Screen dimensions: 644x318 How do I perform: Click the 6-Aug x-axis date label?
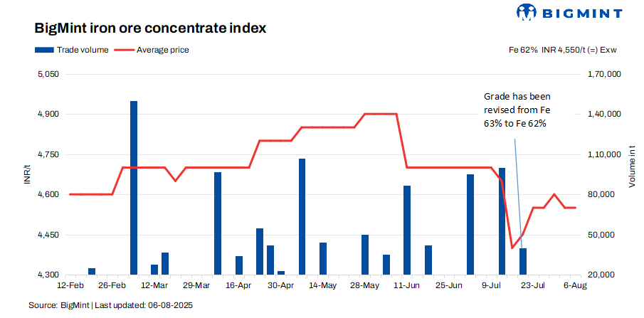tap(575, 285)
